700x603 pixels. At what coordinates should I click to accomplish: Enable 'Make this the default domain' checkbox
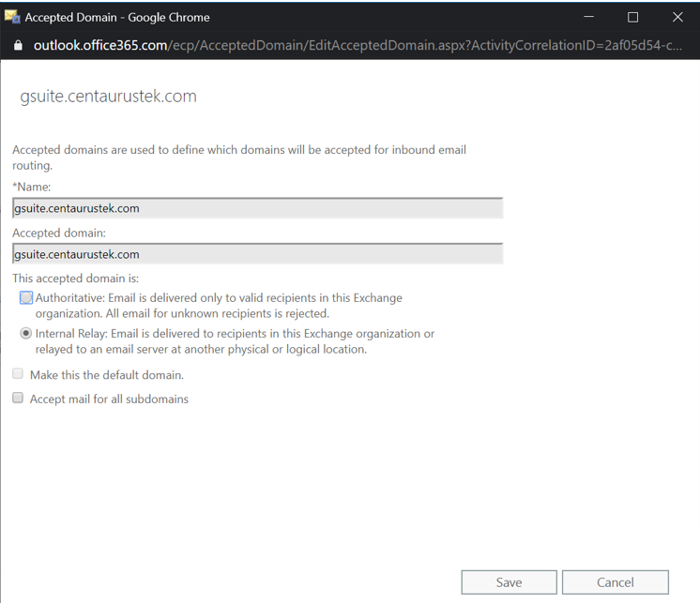pyautogui.click(x=18, y=374)
